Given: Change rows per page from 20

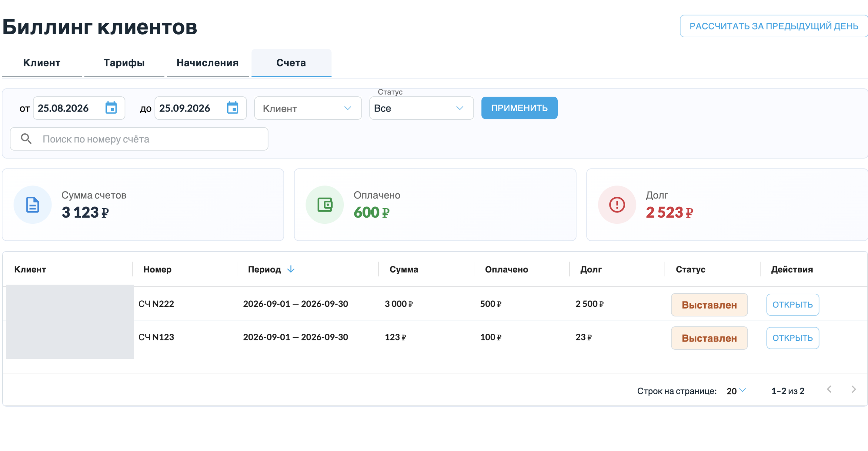Looking at the screenshot, I should pos(736,391).
